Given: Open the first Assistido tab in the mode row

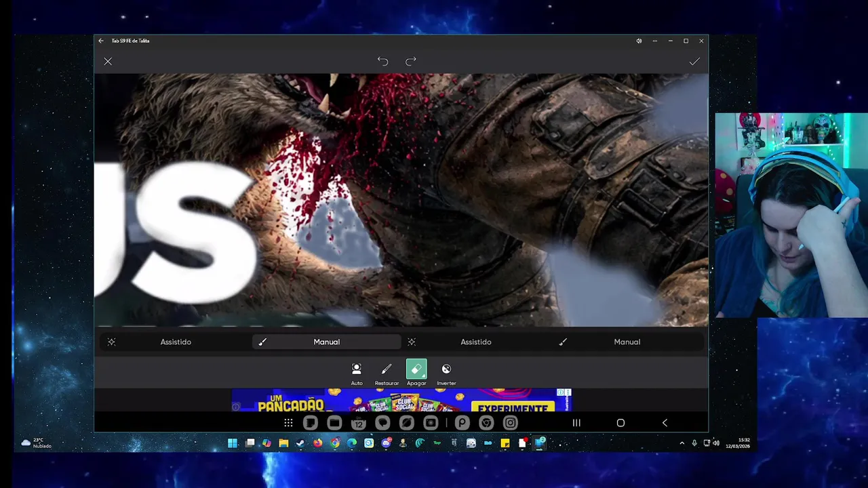Looking at the screenshot, I should (176, 342).
